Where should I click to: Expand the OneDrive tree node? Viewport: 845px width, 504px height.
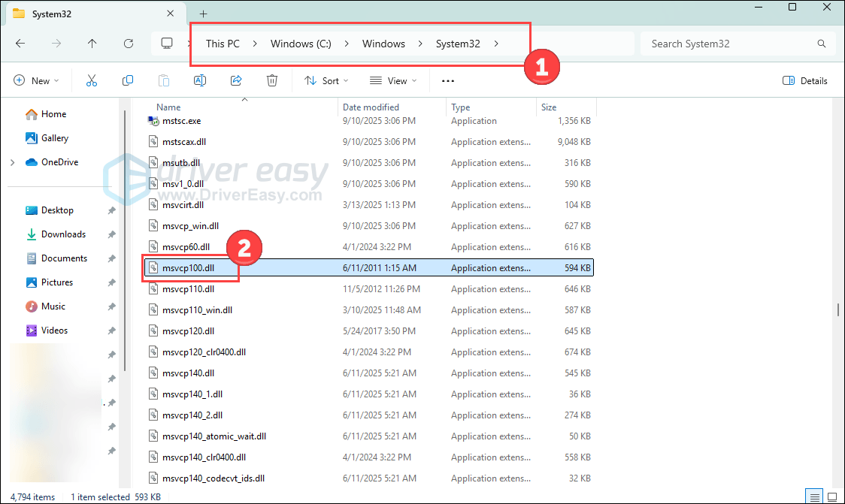point(12,162)
